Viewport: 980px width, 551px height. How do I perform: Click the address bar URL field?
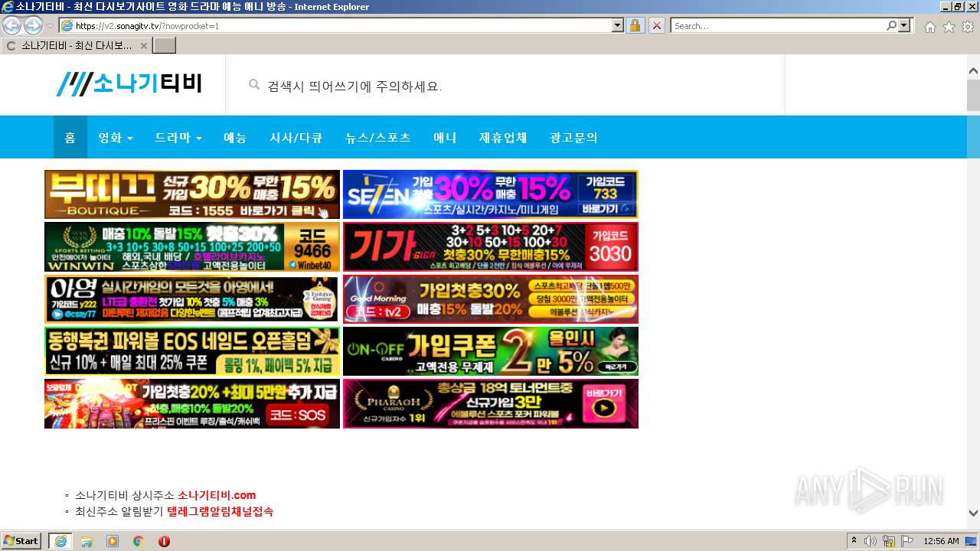[342, 25]
